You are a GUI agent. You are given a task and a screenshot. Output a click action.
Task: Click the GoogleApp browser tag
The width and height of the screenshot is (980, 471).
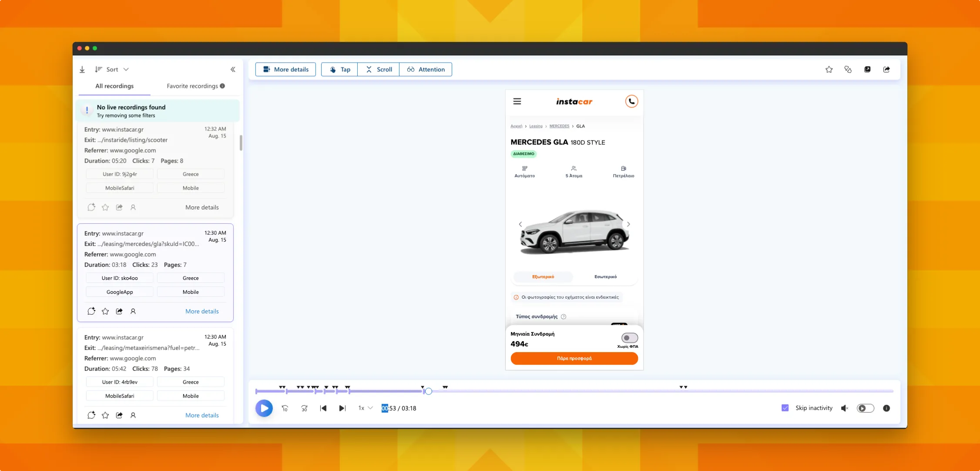[x=120, y=292]
